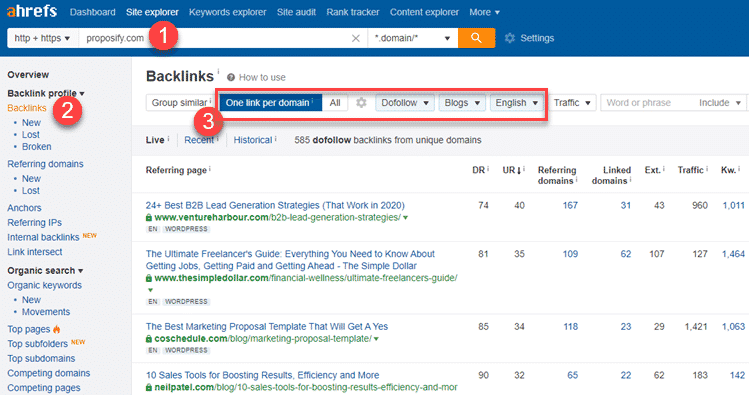Open Rank tracker in top navigation

353,12
